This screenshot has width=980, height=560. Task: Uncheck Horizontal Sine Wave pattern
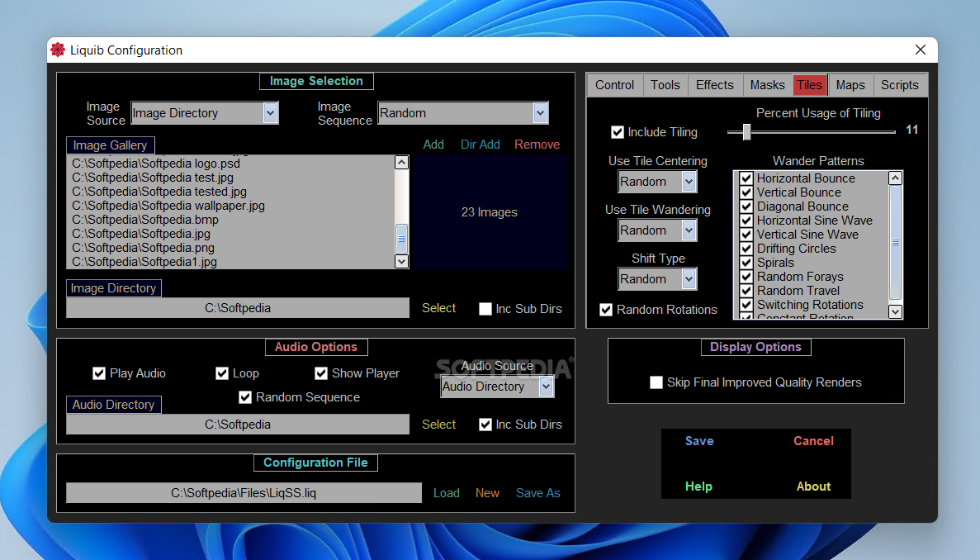click(x=746, y=221)
